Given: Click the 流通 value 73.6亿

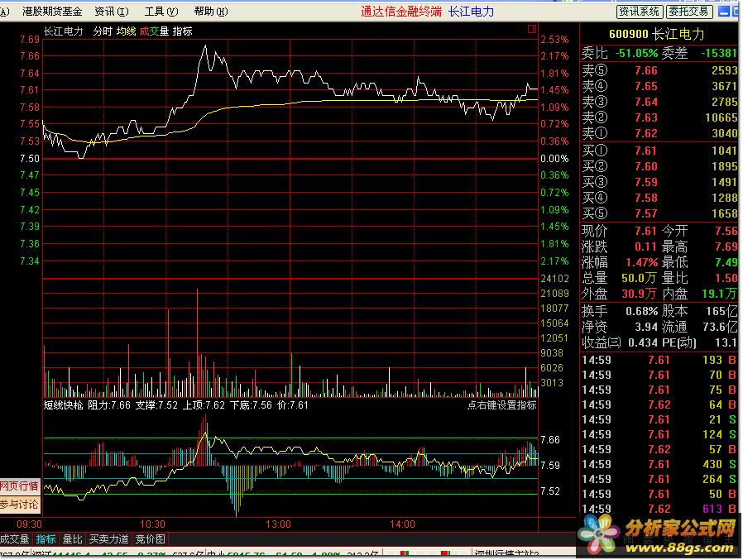Looking at the screenshot, I should click(721, 327).
